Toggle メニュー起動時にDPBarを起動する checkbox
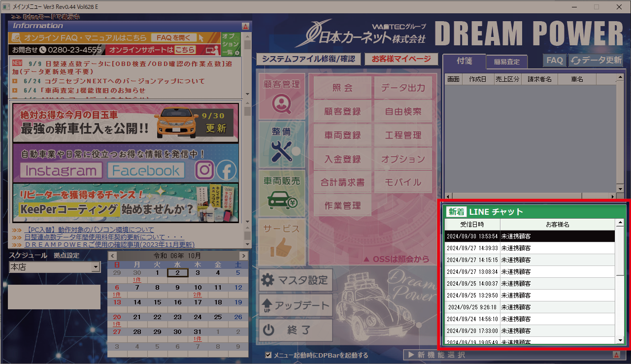This screenshot has width=631, height=364. pyautogui.click(x=268, y=355)
